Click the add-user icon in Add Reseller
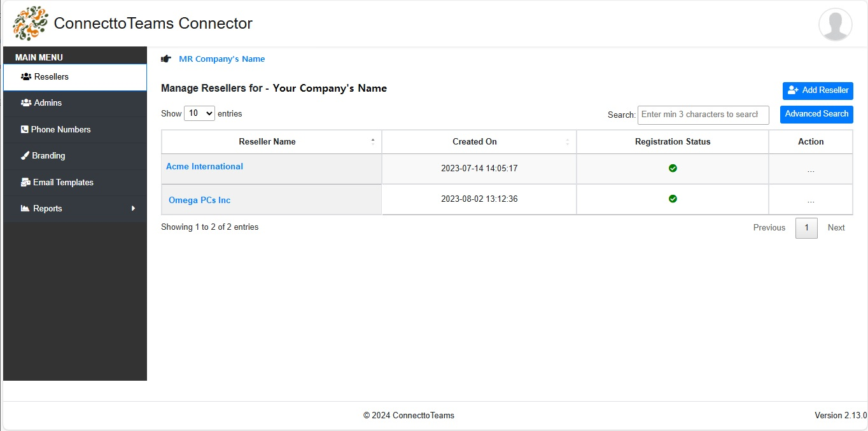868x431 pixels. pyautogui.click(x=793, y=90)
